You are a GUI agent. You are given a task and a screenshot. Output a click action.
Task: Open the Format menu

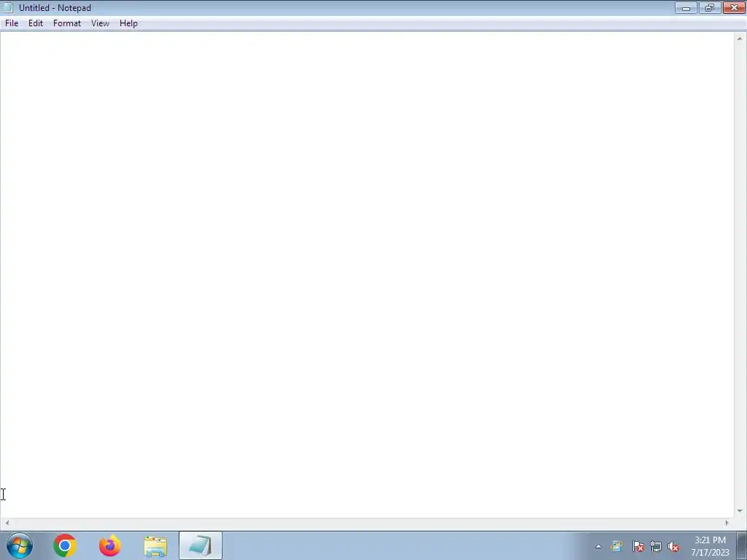[67, 23]
